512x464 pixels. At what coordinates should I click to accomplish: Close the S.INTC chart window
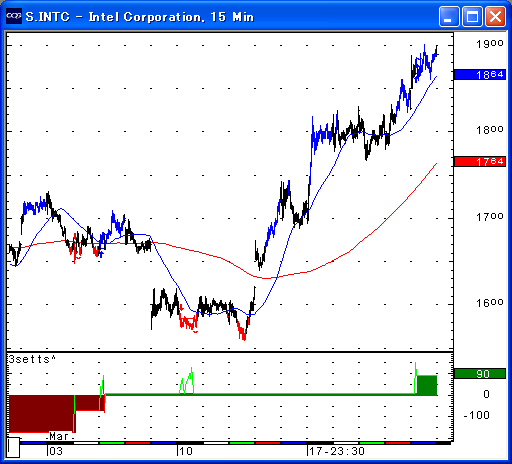pyautogui.click(x=495, y=16)
